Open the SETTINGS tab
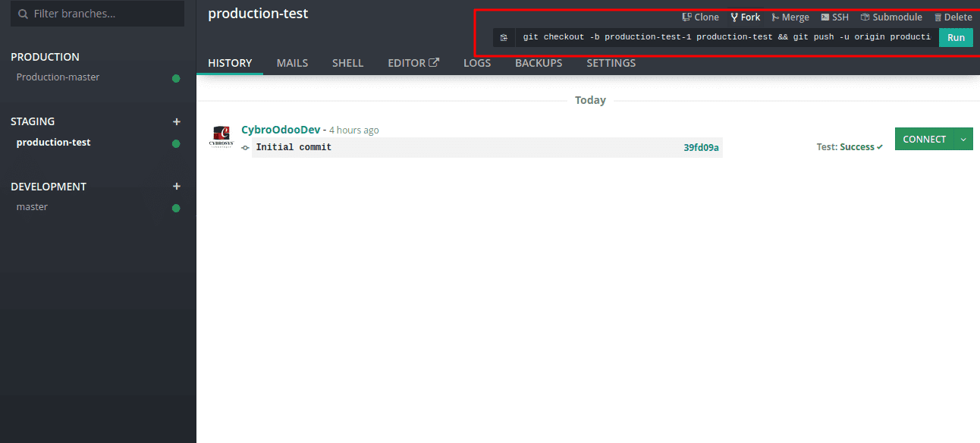 (x=611, y=63)
